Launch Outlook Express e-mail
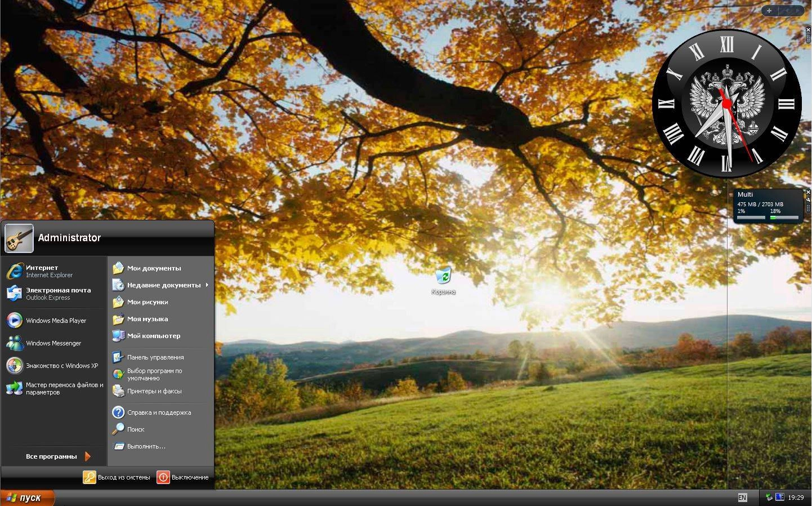812x506 pixels. click(x=54, y=294)
